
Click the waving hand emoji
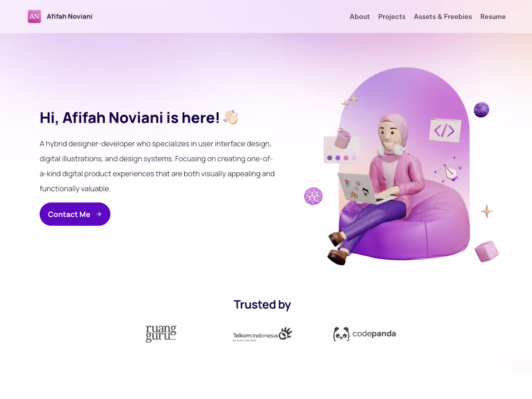click(x=231, y=117)
